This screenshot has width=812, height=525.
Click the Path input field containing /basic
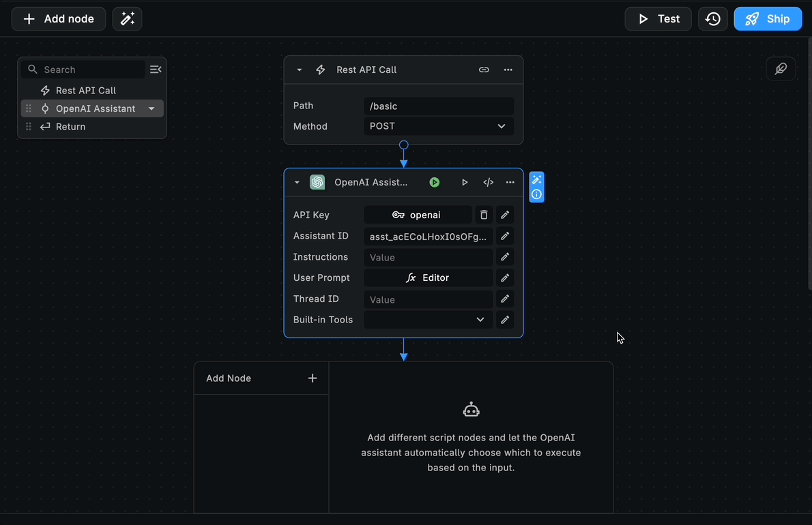click(438, 106)
